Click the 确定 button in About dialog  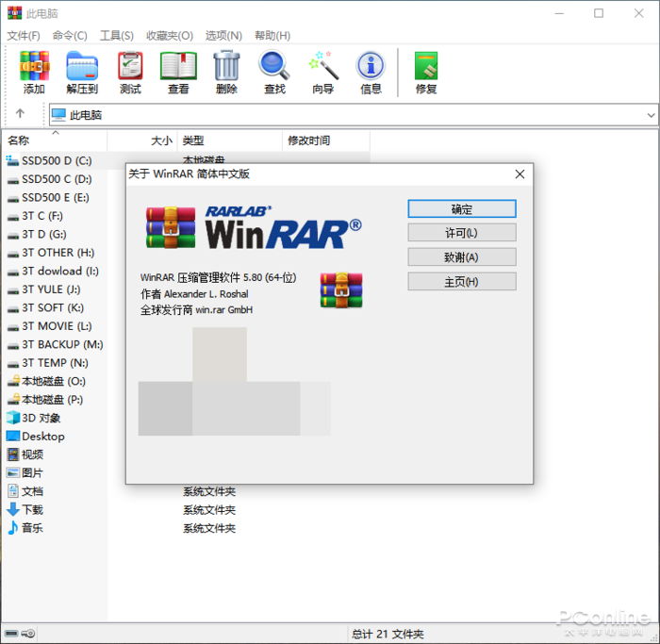click(462, 208)
